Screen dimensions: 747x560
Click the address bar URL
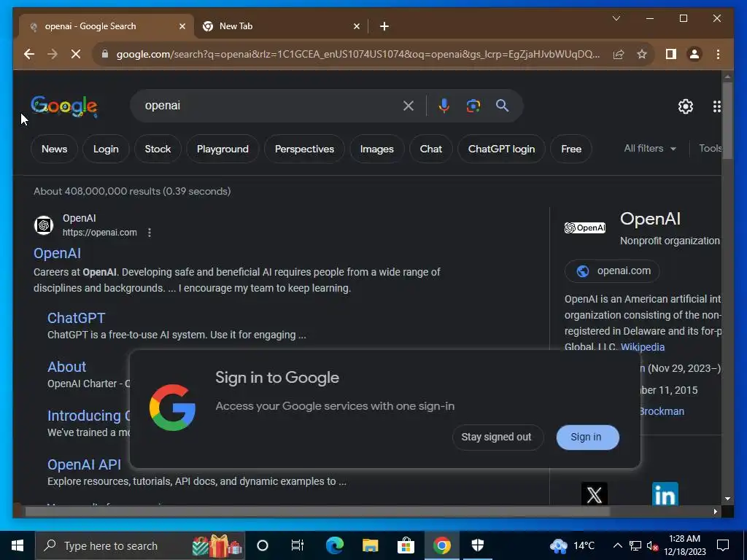tap(357, 54)
